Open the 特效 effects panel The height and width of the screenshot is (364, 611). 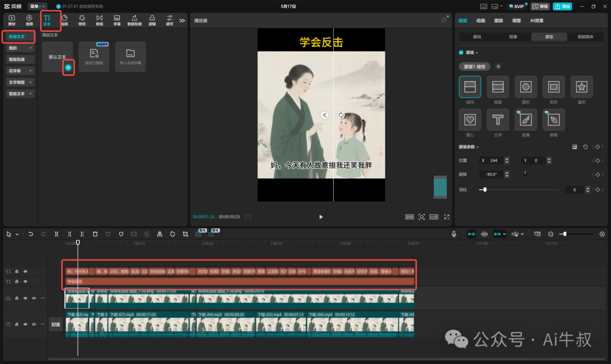(82, 20)
